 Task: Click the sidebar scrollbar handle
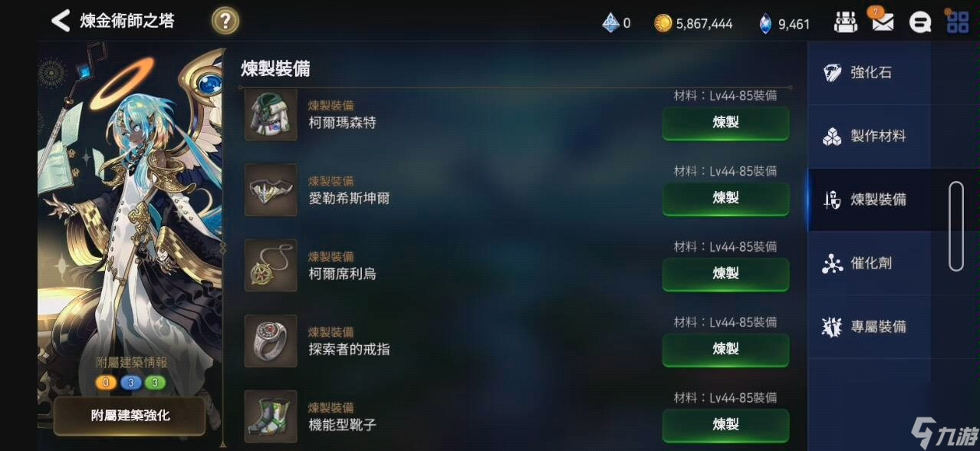955,226
